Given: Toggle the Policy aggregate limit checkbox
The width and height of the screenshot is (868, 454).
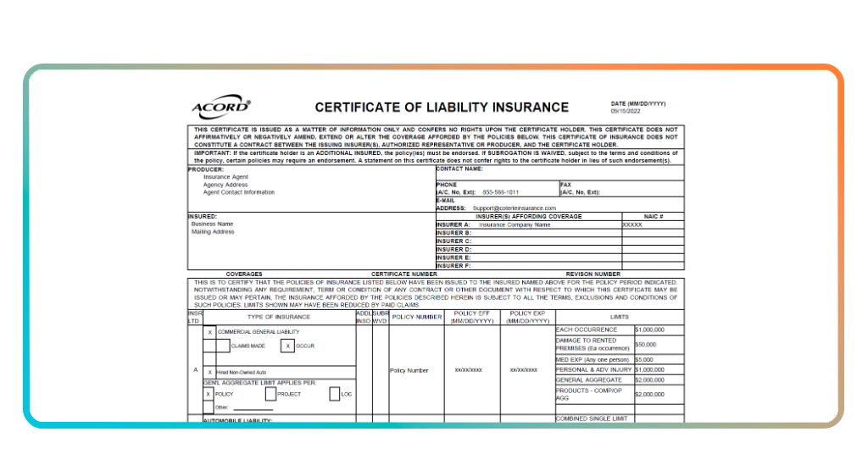Looking at the screenshot, I should pos(209,394).
